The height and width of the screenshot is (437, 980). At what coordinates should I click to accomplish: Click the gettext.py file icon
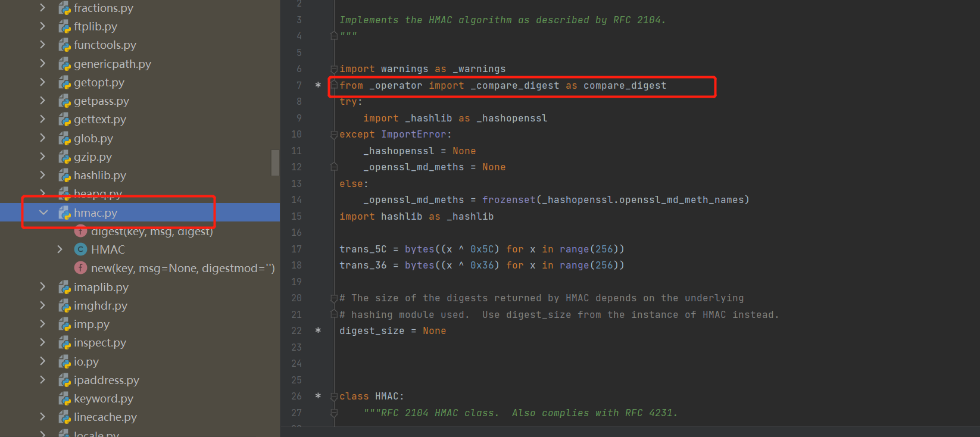[x=64, y=120]
